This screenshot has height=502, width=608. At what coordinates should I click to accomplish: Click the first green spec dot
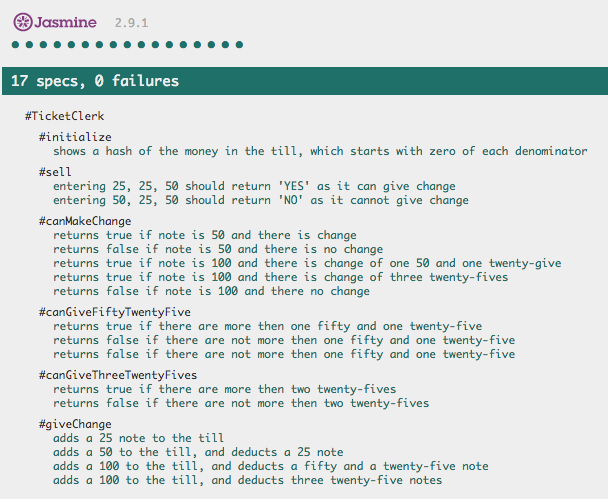pyautogui.click(x=16, y=44)
